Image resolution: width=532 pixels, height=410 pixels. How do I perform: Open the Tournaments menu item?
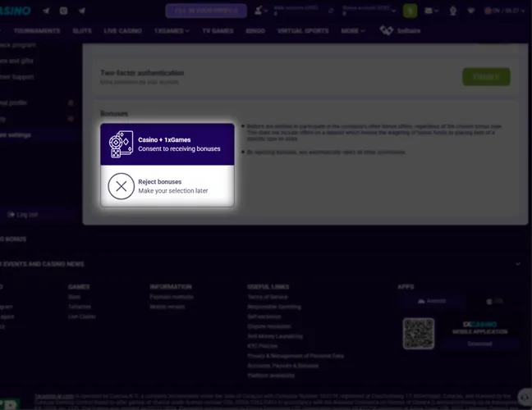37,31
